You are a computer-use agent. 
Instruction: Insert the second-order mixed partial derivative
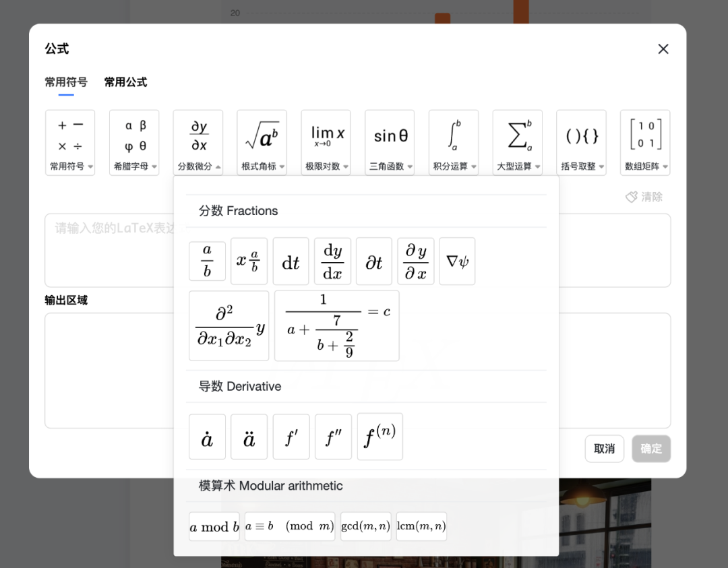pyautogui.click(x=229, y=325)
